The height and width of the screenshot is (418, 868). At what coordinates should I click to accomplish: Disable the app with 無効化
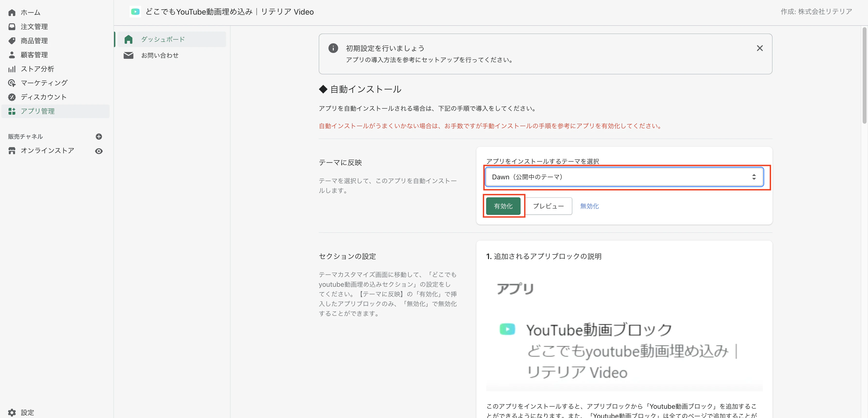589,206
